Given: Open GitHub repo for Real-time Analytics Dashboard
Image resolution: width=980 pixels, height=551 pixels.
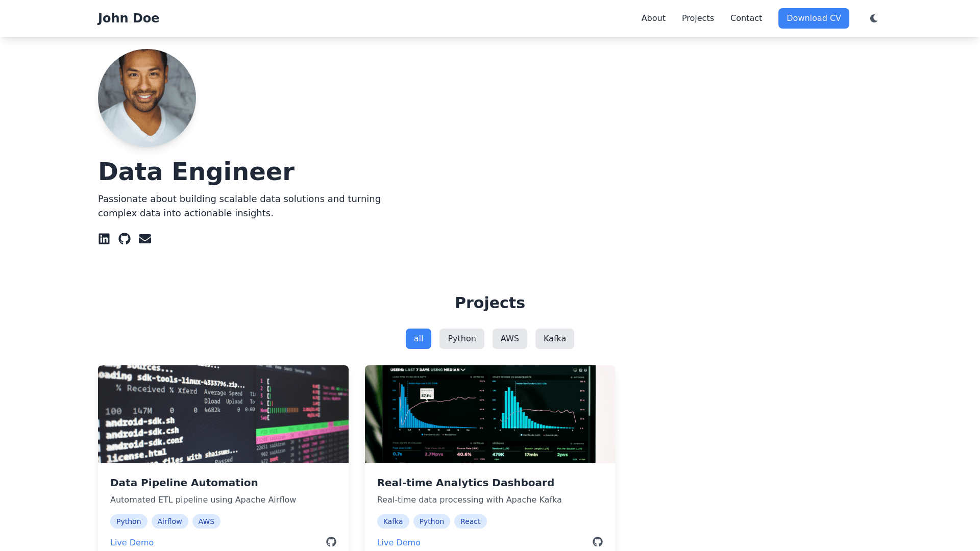Looking at the screenshot, I should (x=598, y=542).
